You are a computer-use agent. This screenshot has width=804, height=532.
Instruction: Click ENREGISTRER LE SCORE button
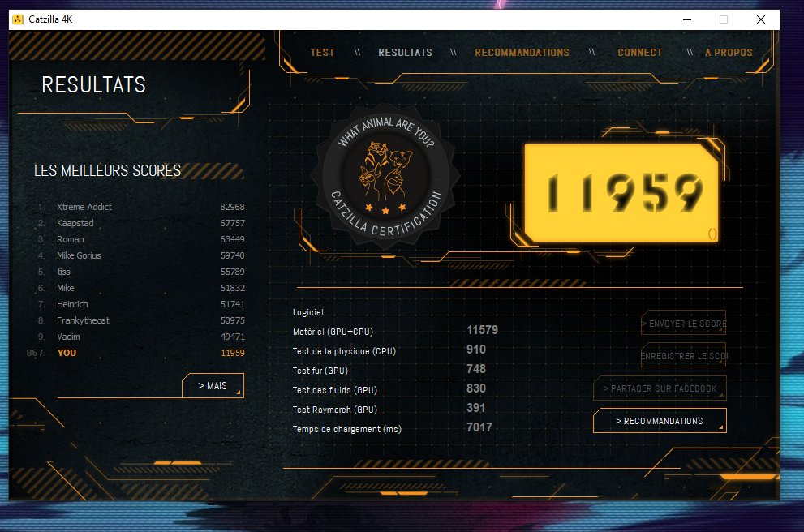[683, 356]
